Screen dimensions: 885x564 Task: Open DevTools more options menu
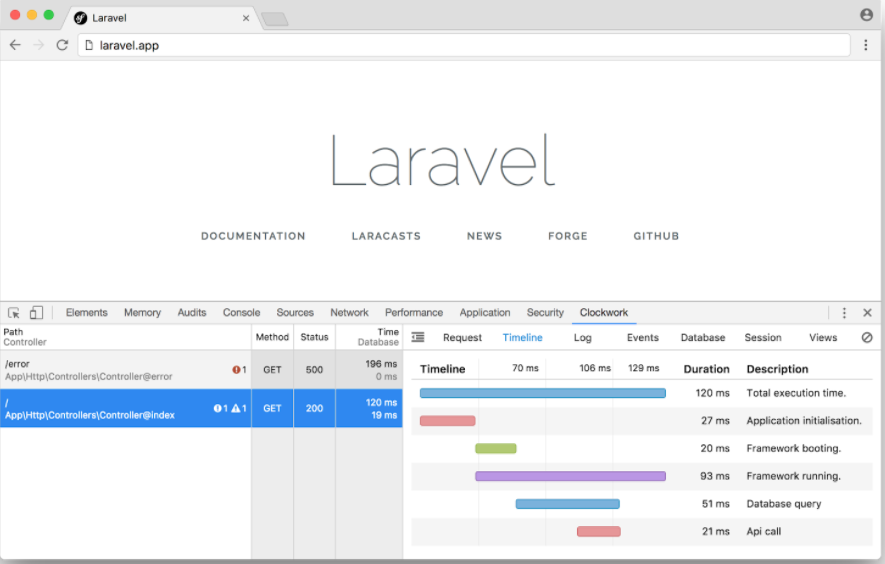click(x=844, y=313)
